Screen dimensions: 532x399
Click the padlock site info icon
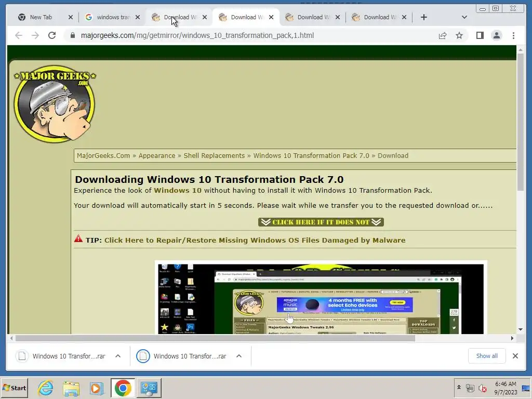(72, 35)
